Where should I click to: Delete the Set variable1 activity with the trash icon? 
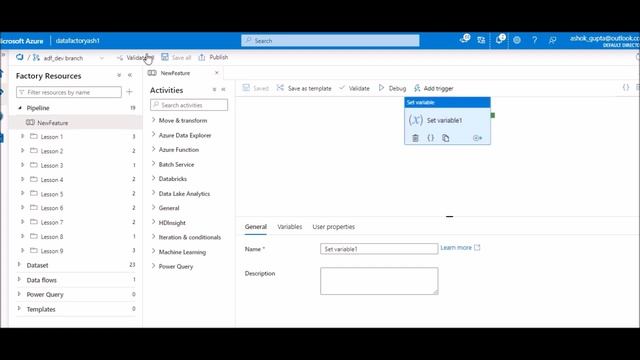click(x=415, y=138)
